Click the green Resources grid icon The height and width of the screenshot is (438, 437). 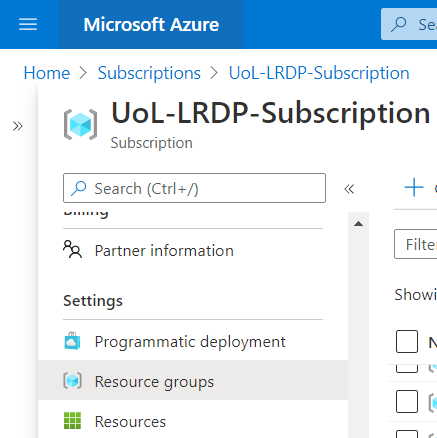point(72,421)
